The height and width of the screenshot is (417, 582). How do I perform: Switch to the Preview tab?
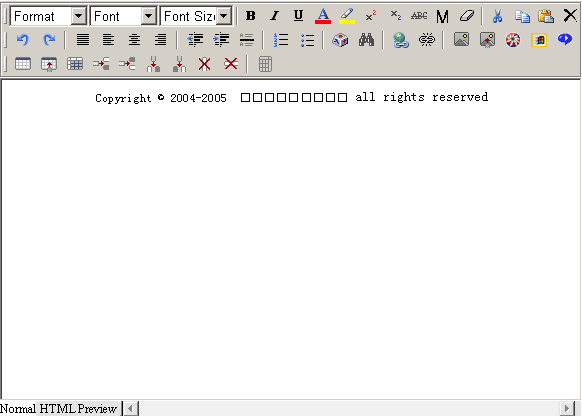click(x=97, y=409)
